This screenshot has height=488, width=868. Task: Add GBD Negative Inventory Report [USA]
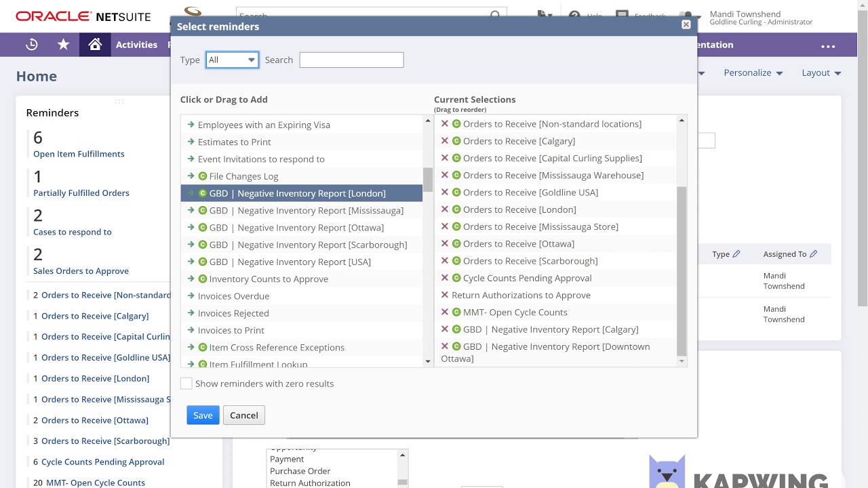(x=301, y=262)
